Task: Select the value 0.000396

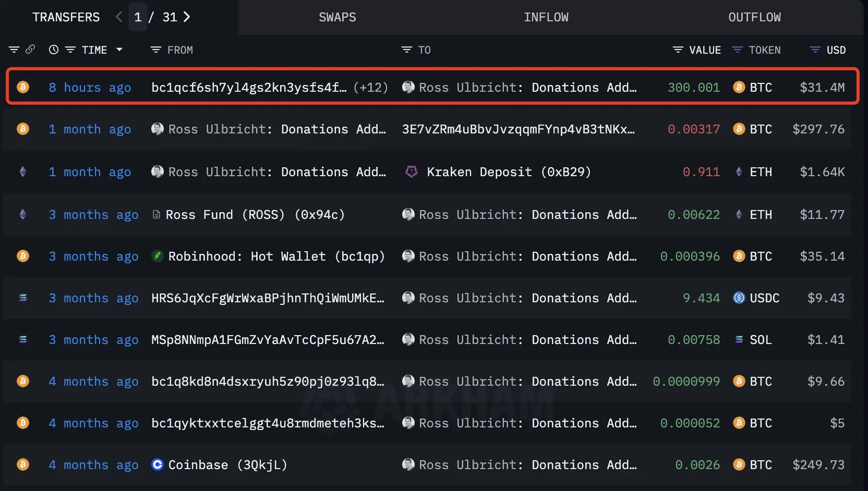Action: (690, 256)
